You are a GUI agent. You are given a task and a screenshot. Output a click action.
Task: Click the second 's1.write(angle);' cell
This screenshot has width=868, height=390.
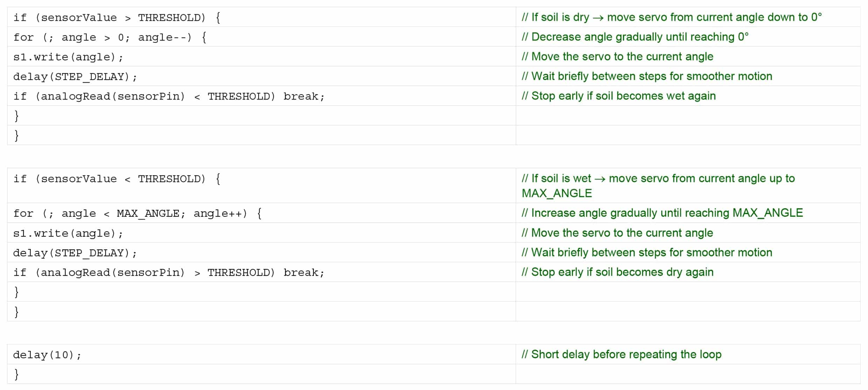pyautogui.click(x=68, y=233)
